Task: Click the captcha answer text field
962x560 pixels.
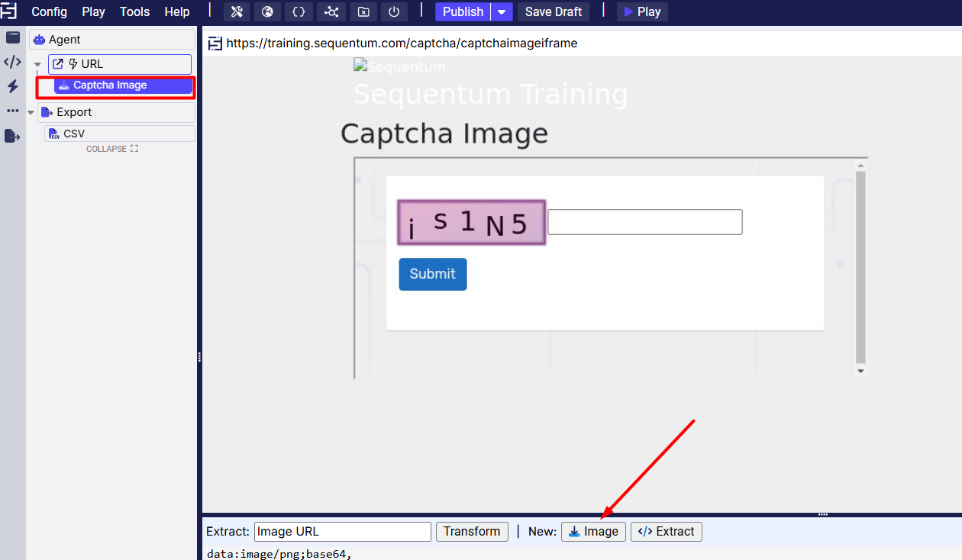Action: coord(645,222)
